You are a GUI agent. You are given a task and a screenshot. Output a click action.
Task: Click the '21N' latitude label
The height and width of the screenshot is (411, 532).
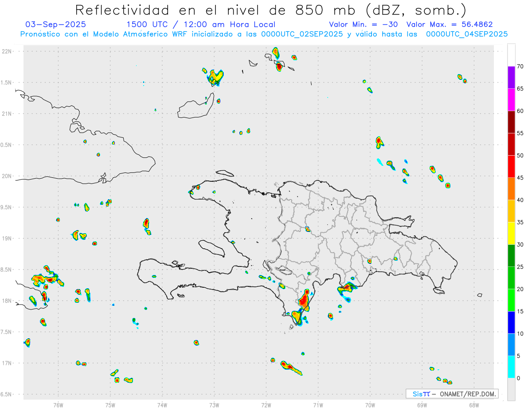click(7, 114)
